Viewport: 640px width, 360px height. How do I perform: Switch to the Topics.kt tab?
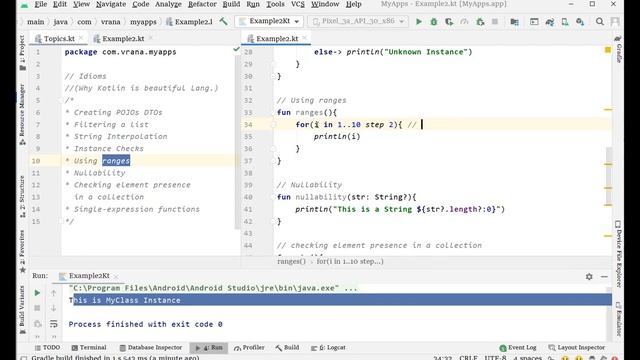[59, 39]
